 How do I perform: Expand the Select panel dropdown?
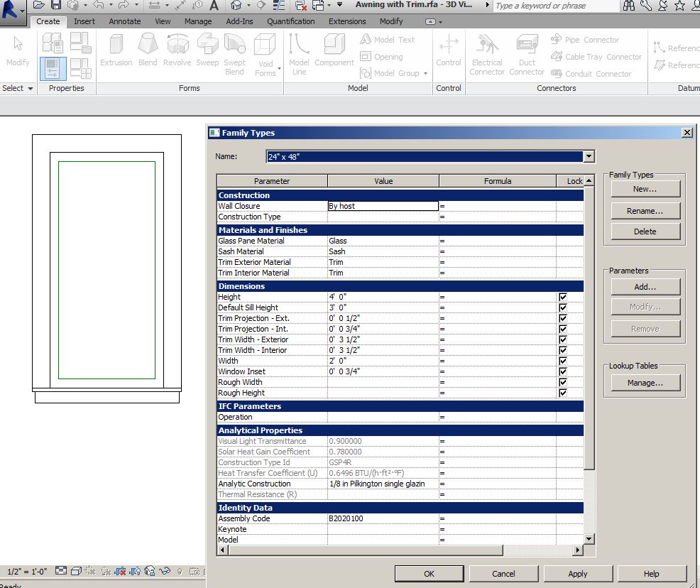(x=30, y=89)
